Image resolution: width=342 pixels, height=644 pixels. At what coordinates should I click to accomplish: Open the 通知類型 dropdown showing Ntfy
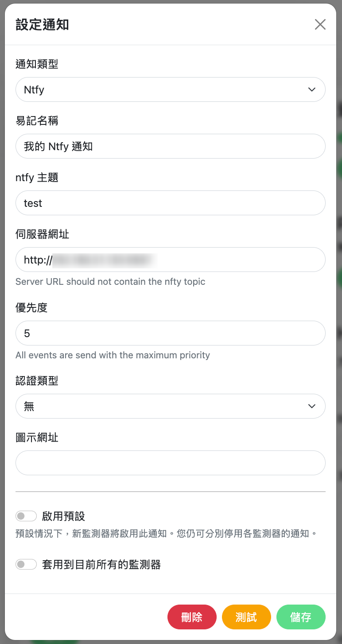[171, 89]
